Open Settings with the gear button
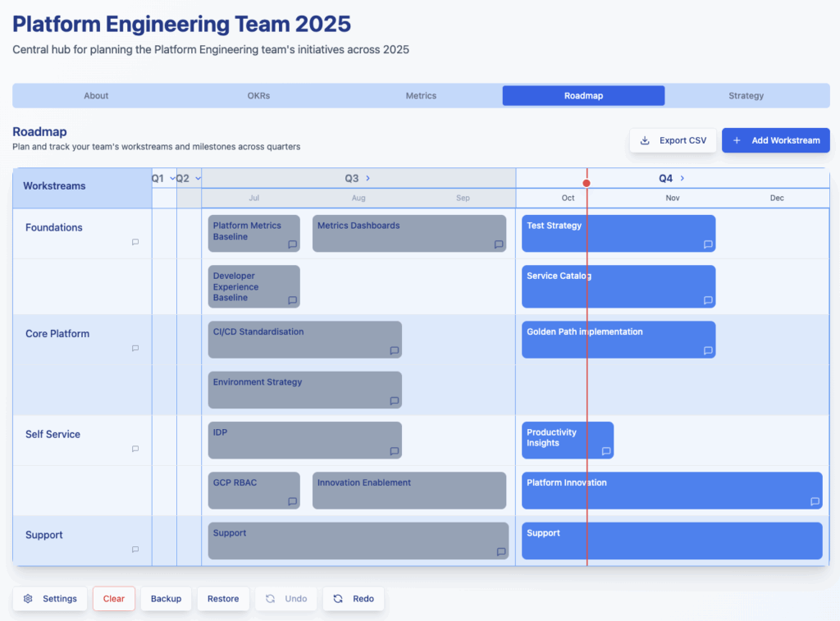 (x=50, y=599)
